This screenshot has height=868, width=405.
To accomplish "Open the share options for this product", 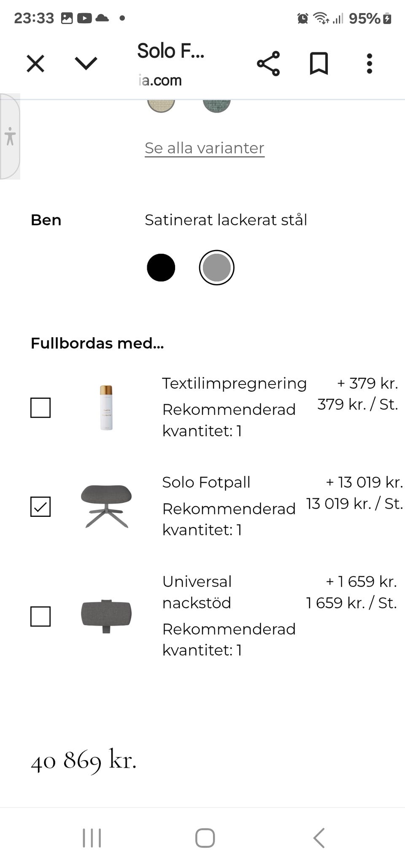I will click(269, 63).
